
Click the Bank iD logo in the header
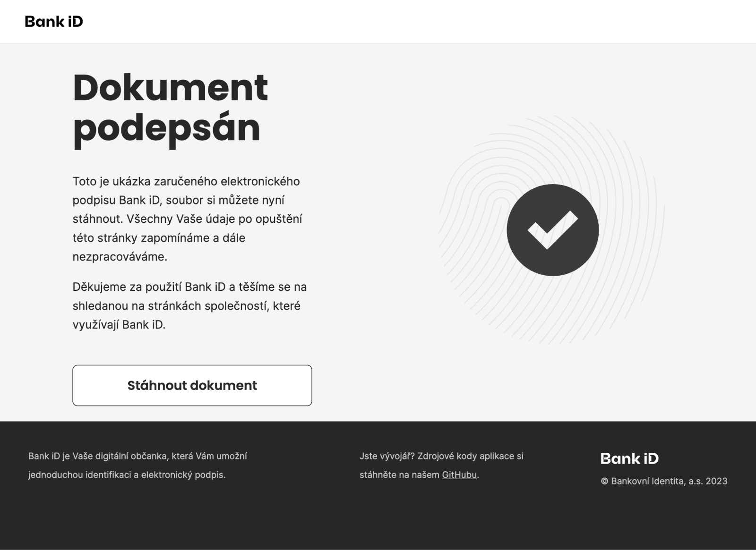54,22
